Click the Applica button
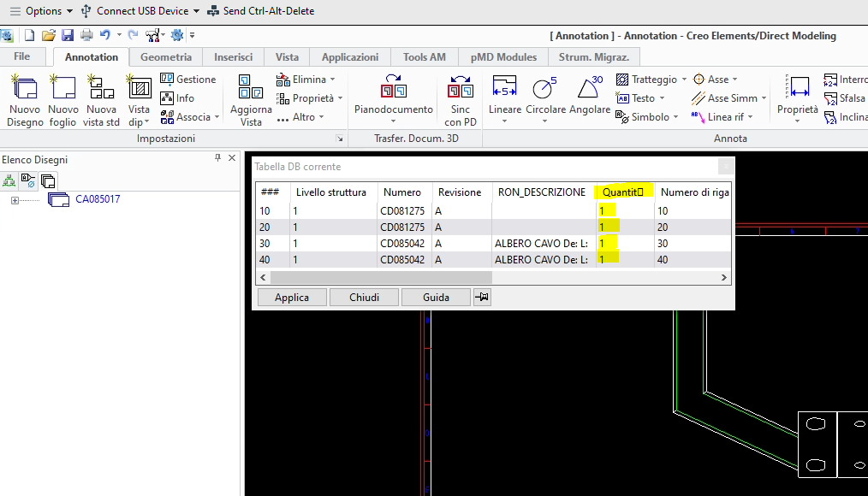Viewport: 868px width, 496px height. (291, 297)
